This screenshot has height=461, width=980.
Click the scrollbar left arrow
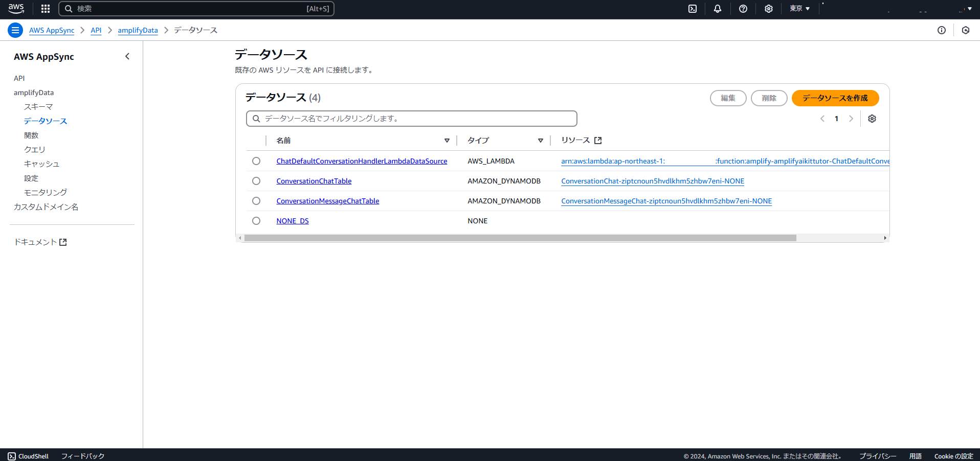click(x=240, y=238)
